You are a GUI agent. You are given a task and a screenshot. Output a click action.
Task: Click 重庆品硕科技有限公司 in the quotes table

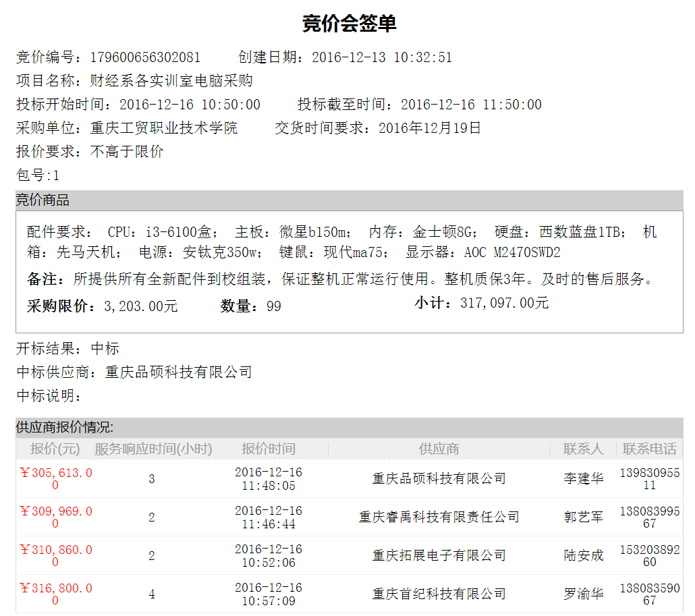[x=439, y=478]
